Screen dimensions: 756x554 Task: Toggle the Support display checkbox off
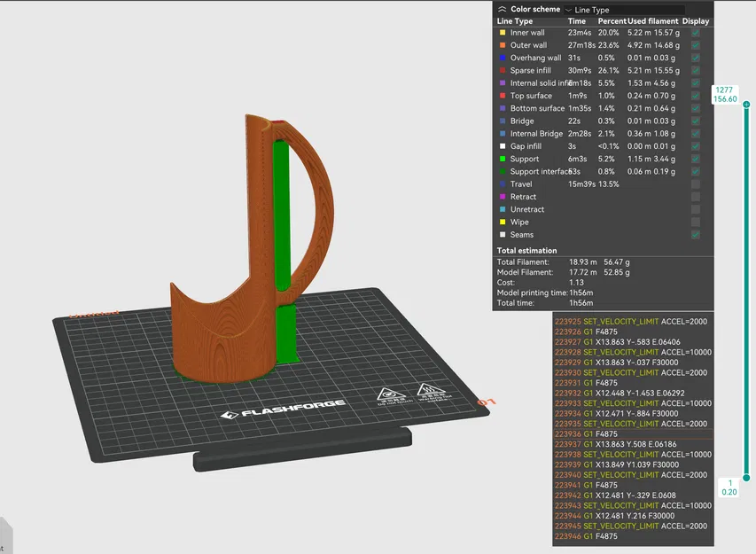[696, 160]
